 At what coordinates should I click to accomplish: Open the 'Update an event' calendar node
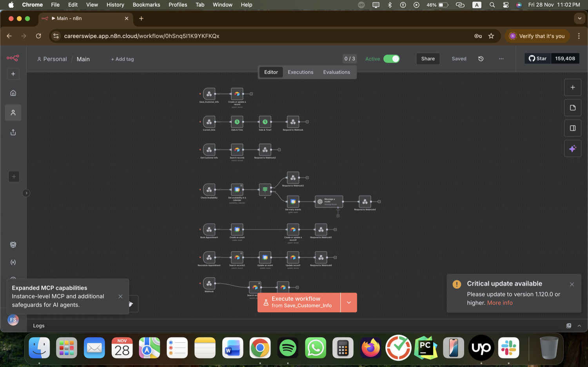(x=265, y=257)
